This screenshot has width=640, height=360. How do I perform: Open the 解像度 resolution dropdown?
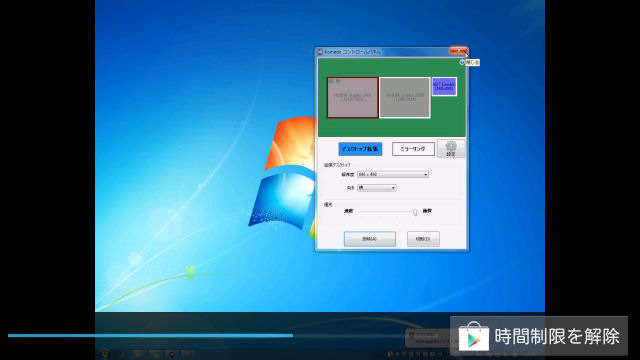pyautogui.click(x=393, y=174)
